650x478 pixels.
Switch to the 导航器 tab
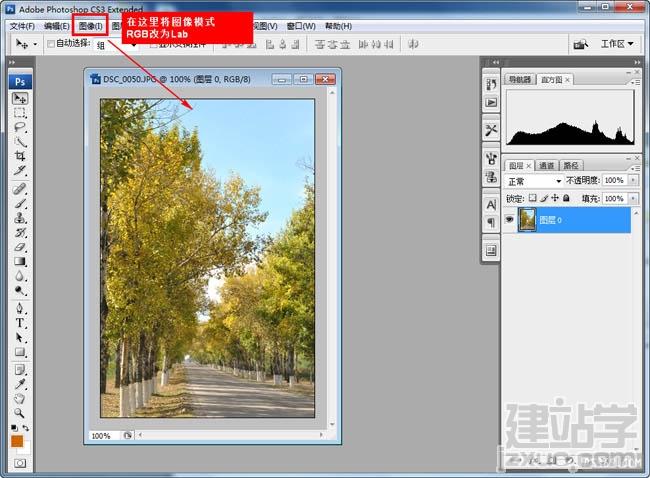[520, 79]
